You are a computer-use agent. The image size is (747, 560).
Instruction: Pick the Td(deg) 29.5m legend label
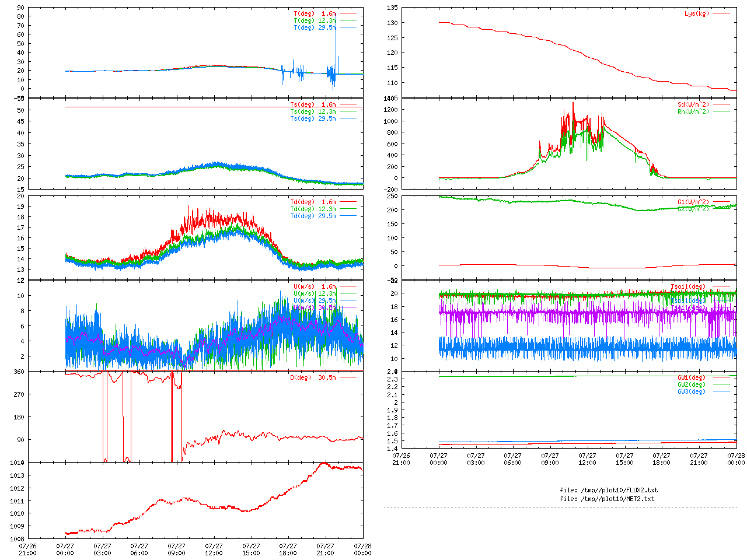point(313,216)
